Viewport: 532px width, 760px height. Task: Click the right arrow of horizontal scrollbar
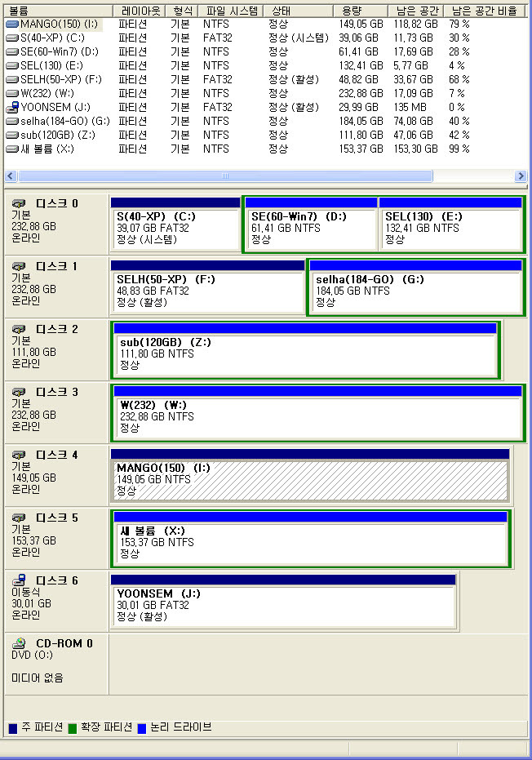[x=521, y=176]
